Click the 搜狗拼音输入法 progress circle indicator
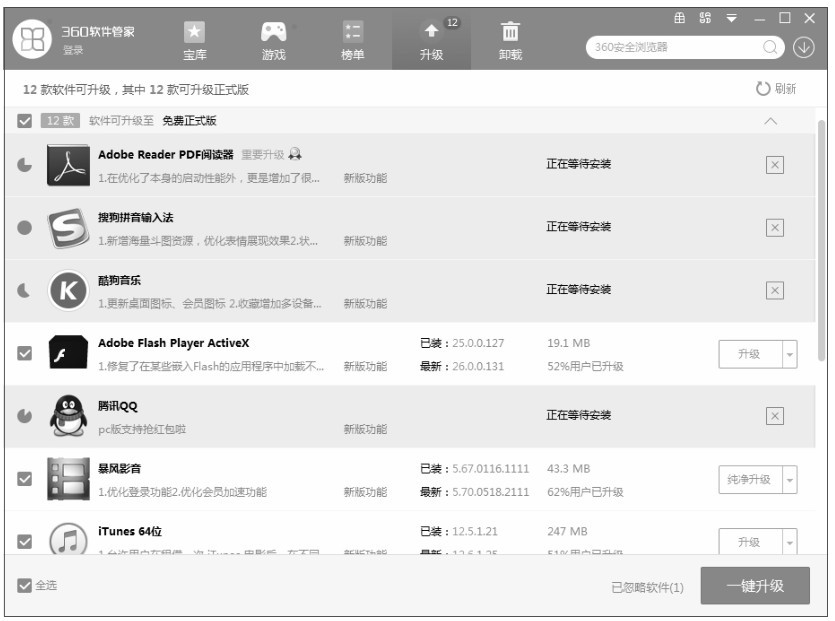The image size is (835, 621). click(24, 228)
